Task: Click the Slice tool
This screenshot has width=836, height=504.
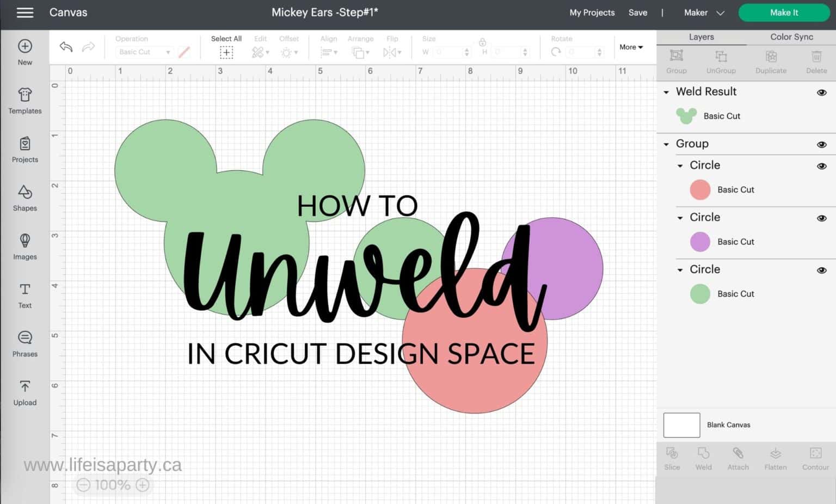Action: click(672, 457)
